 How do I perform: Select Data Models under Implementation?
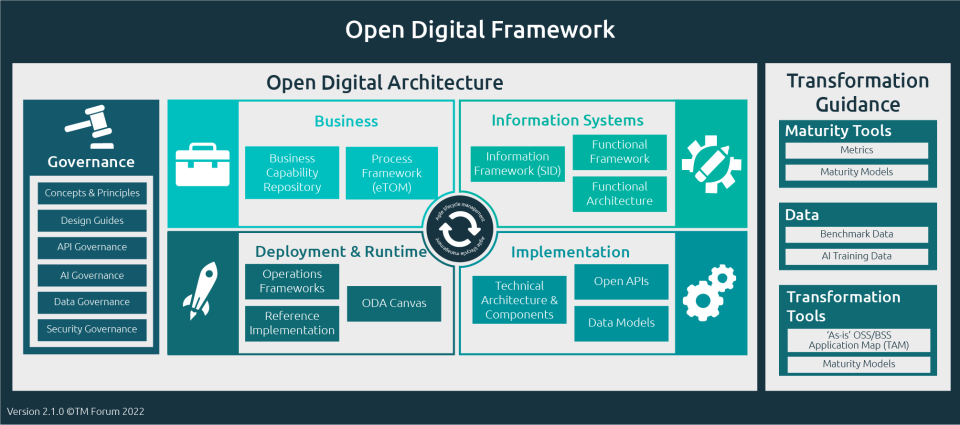tap(620, 322)
